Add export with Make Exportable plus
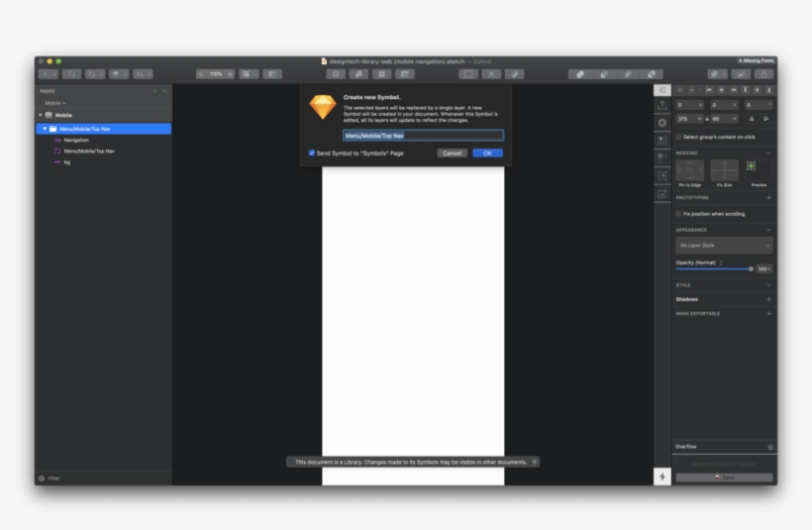The width and height of the screenshot is (812, 530). point(769,313)
